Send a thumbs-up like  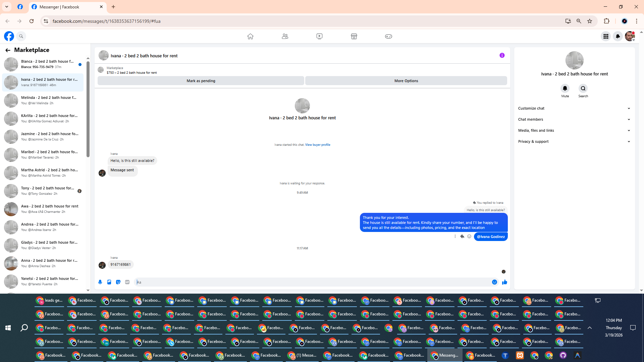point(504,282)
